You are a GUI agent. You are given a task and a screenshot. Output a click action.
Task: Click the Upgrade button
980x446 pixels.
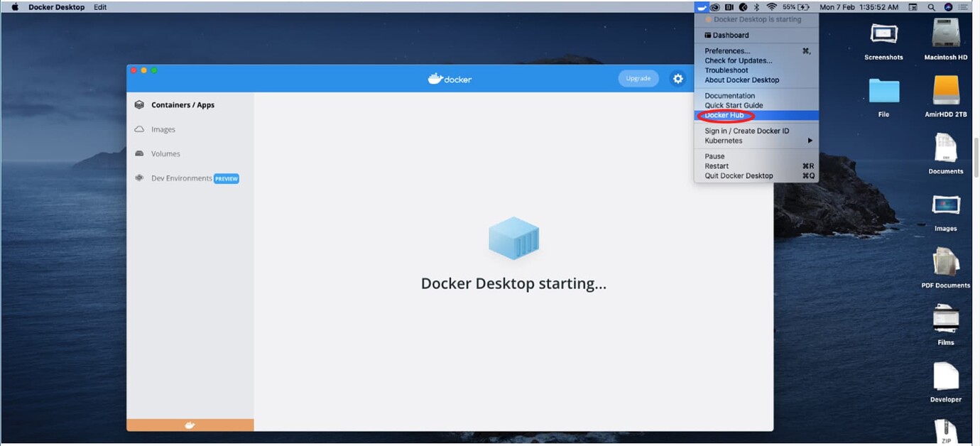click(638, 78)
